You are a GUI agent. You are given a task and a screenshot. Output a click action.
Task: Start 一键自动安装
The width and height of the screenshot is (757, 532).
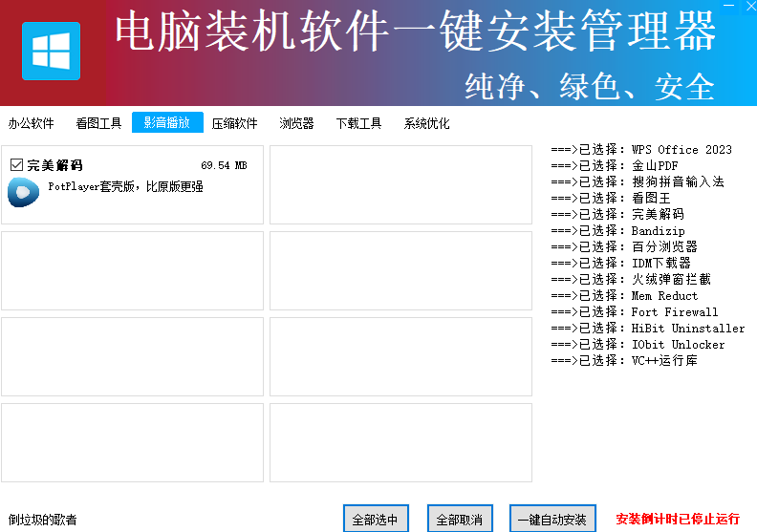pos(552,520)
